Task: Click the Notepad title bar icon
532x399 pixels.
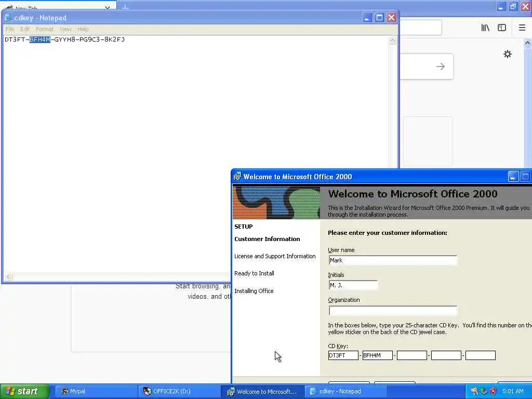Action: pyautogui.click(x=8, y=18)
